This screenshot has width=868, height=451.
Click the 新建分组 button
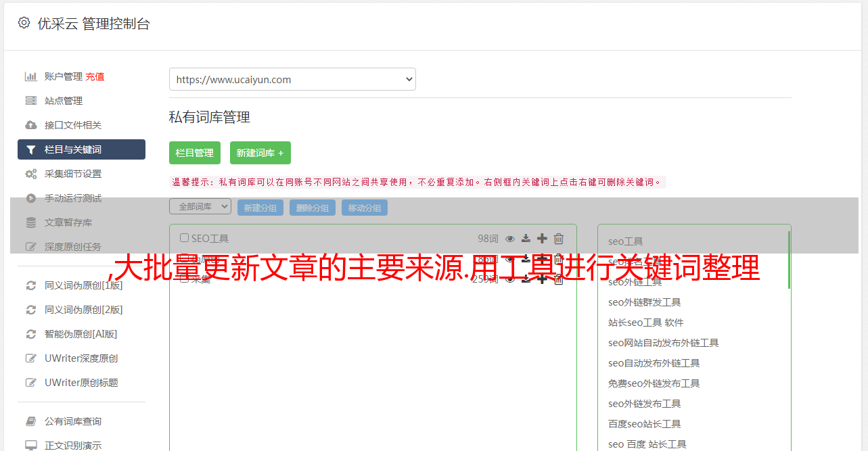click(260, 208)
